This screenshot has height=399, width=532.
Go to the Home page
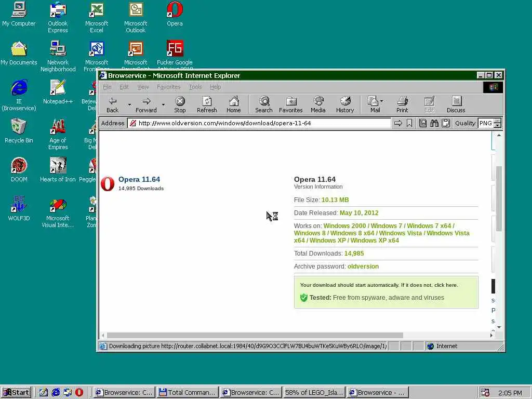point(233,104)
